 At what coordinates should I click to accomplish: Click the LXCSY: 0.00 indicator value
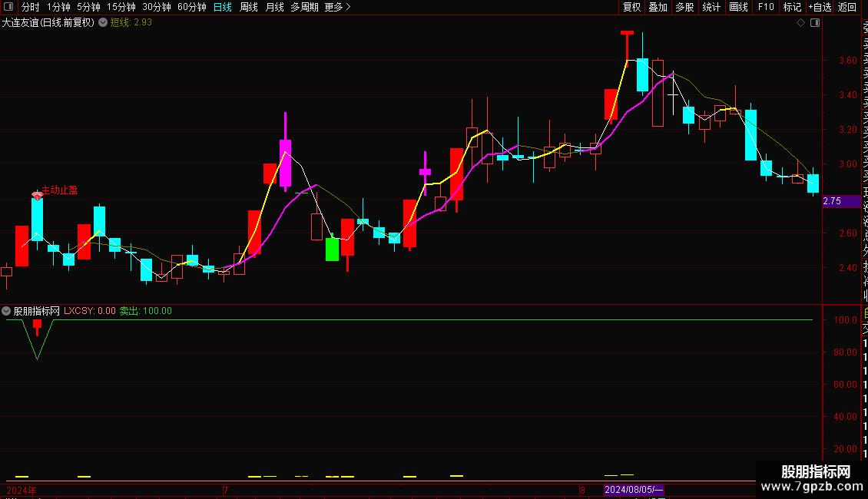(x=90, y=311)
